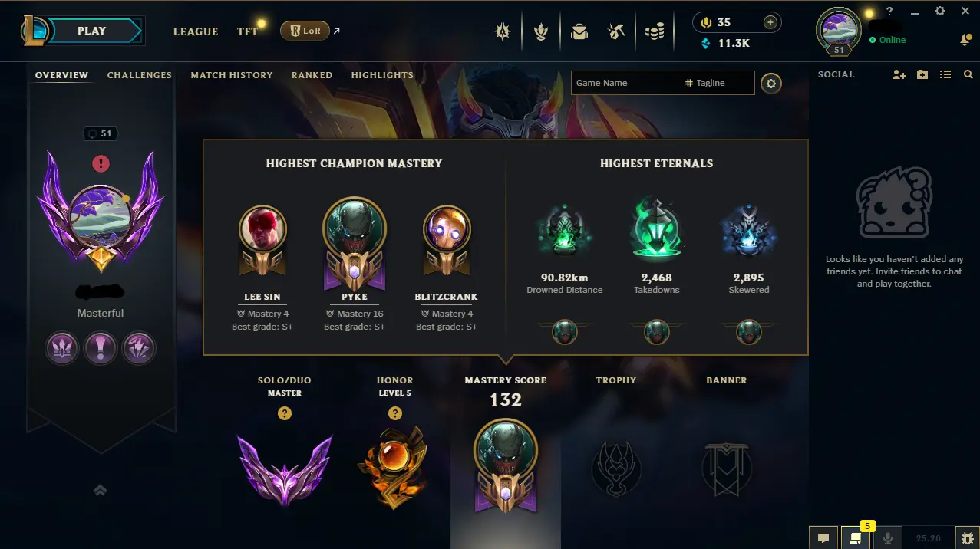Open the Honor level help marker

pos(395,413)
